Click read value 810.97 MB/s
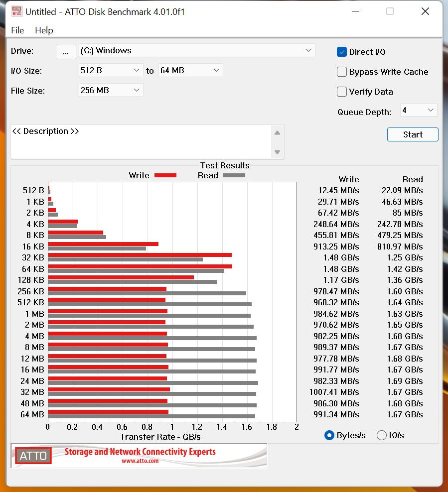The image size is (448, 492). (400, 246)
